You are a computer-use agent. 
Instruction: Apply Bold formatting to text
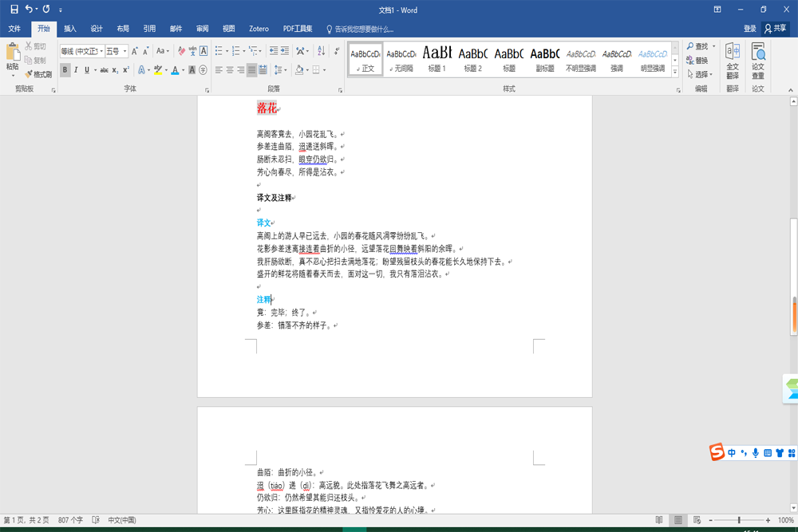[x=63, y=69]
